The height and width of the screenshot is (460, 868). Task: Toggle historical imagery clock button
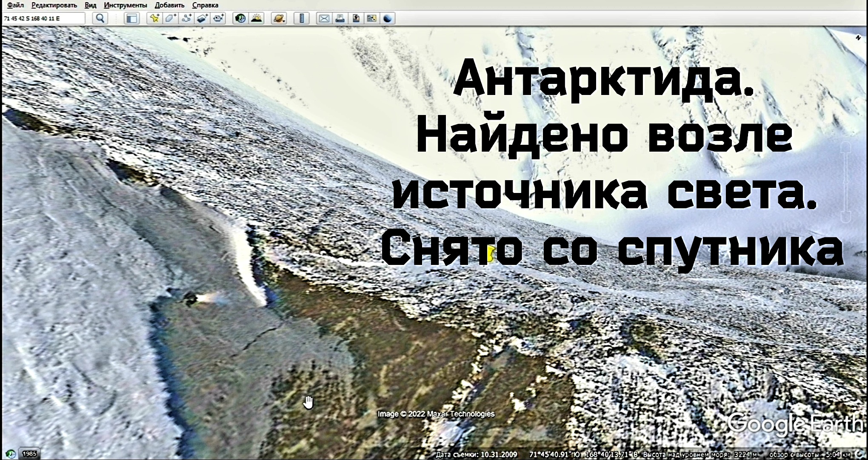coord(240,18)
